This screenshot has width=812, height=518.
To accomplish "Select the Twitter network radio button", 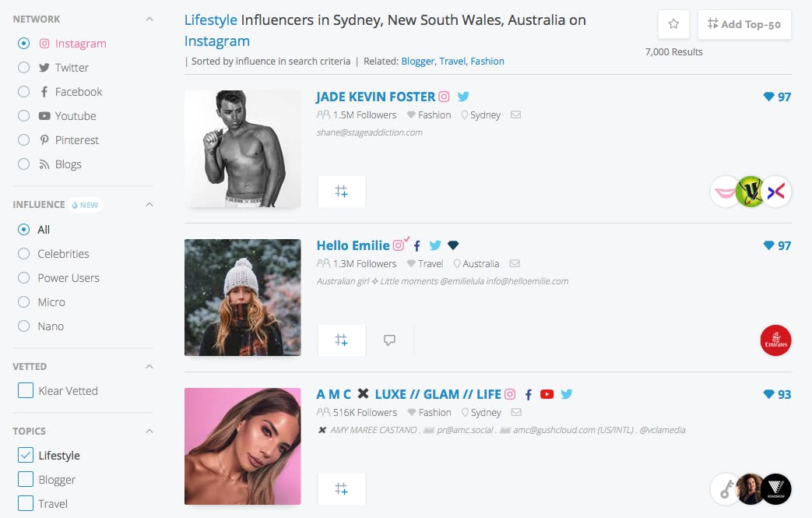I will 24,67.
